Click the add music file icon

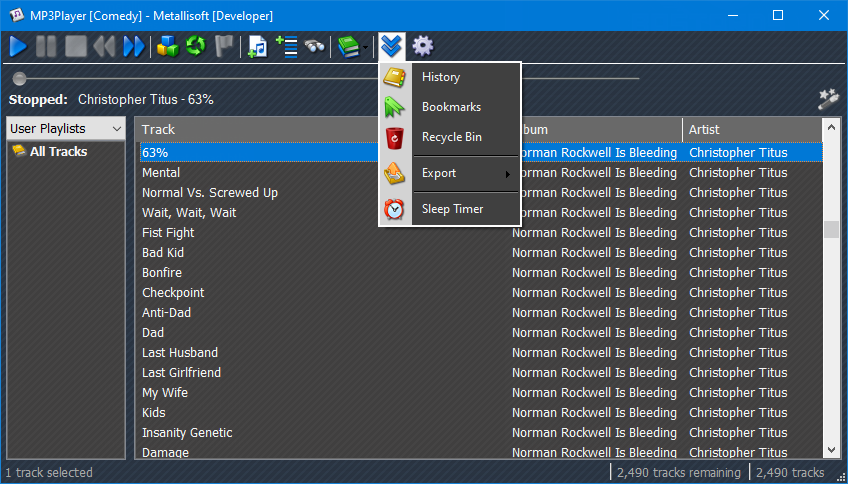click(x=258, y=46)
